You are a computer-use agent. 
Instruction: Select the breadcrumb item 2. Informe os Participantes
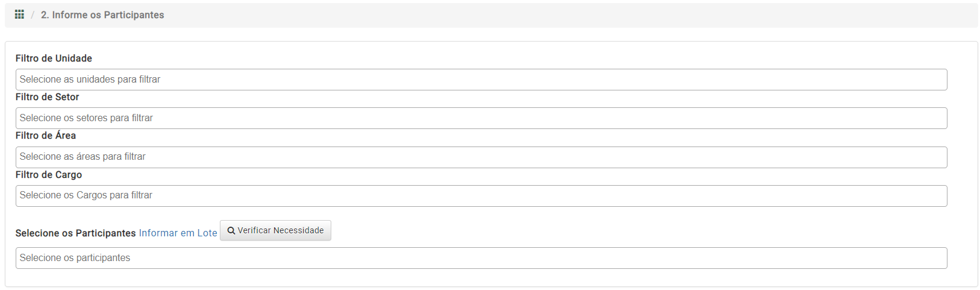(102, 15)
